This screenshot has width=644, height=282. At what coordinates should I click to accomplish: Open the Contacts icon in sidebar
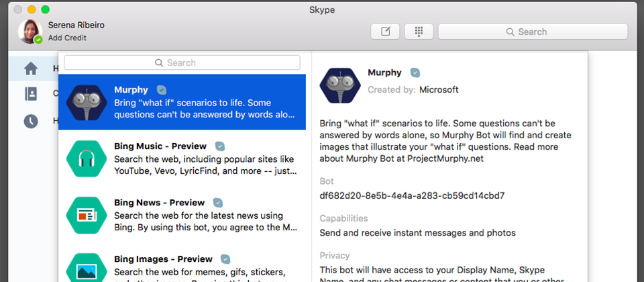[31, 94]
